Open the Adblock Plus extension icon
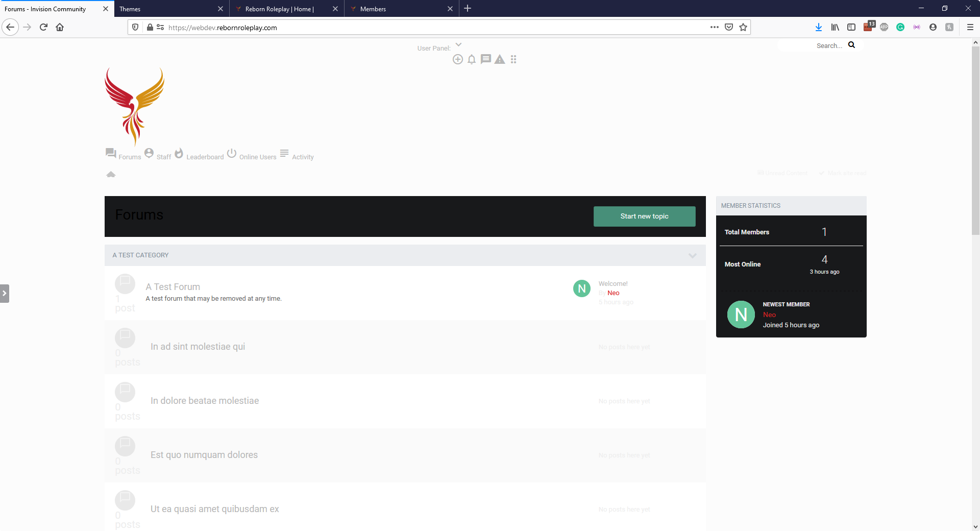The height and width of the screenshot is (531, 980). [x=884, y=27]
